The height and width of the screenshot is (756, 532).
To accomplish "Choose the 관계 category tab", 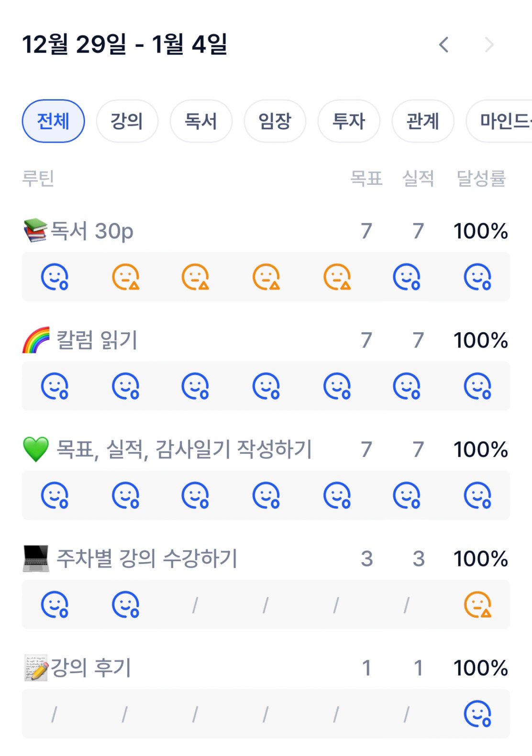I will pyautogui.click(x=422, y=121).
